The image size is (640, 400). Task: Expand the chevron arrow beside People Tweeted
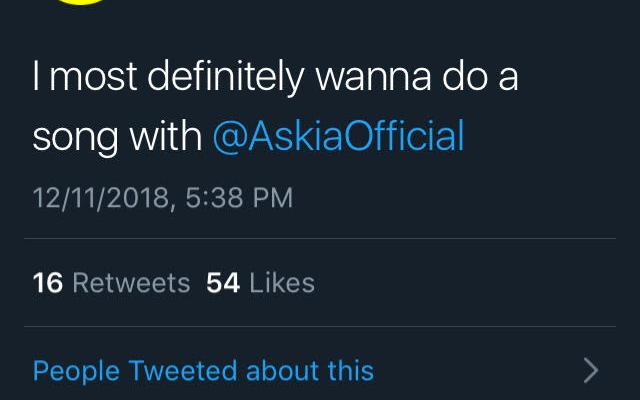tap(591, 372)
